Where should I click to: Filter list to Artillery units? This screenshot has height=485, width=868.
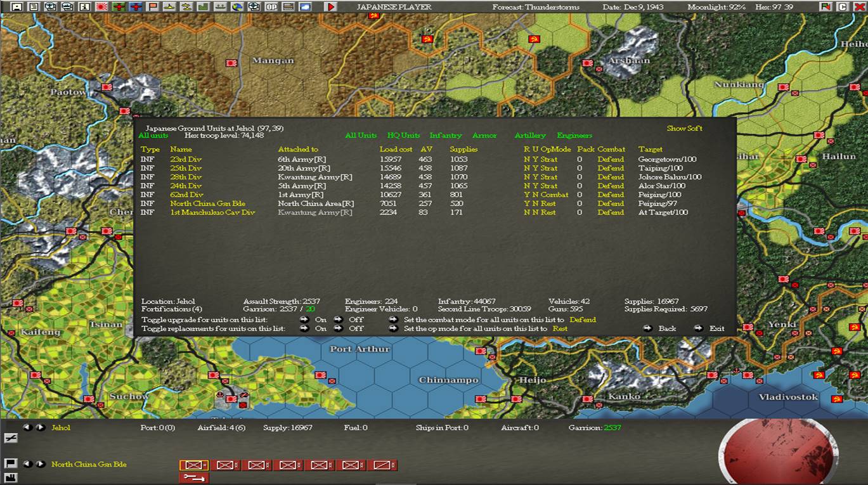[530, 135]
